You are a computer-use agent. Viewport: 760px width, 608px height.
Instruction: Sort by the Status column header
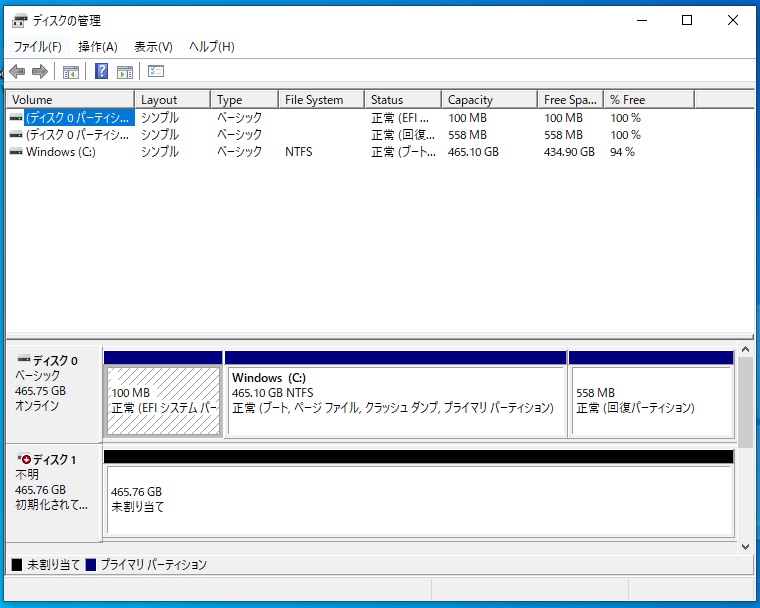coord(403,99)
